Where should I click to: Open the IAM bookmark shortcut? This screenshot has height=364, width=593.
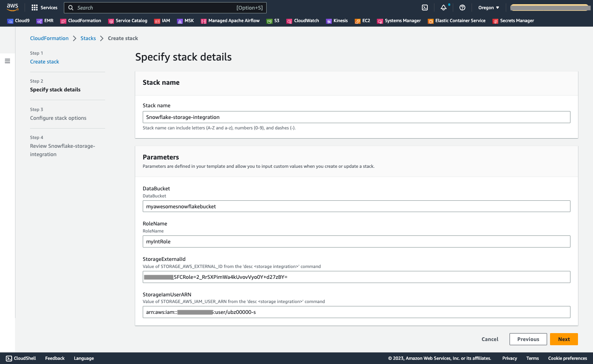tap(162, 21)
